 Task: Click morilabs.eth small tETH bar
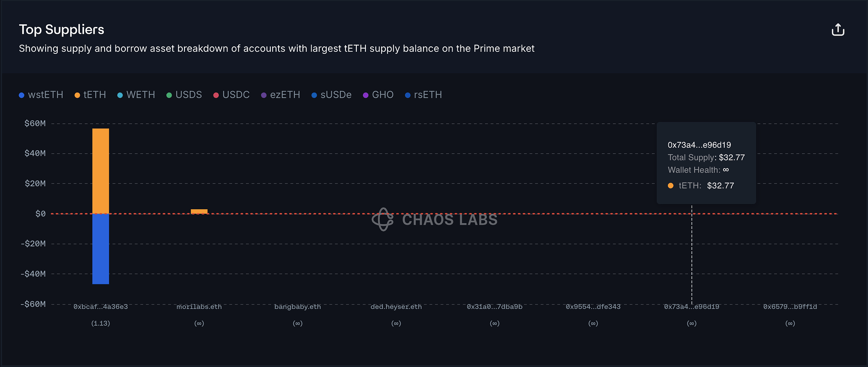coord(199,212)
